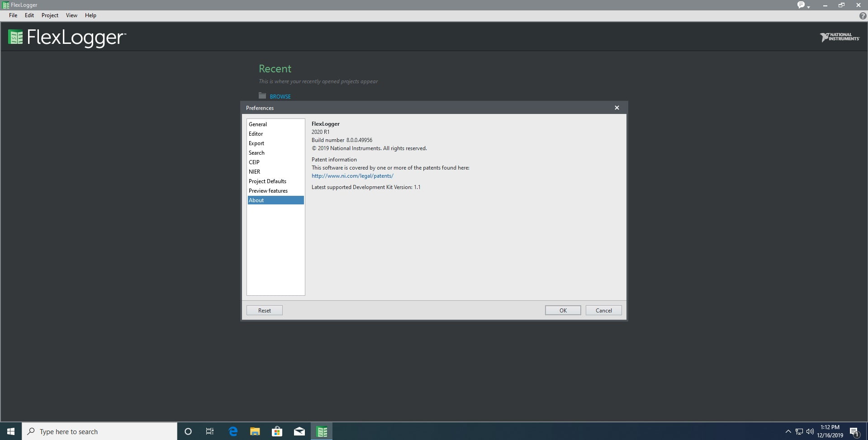Click the feedback speech bubble icon
This screenshot has height=440, width=868.
coord(801,5)
